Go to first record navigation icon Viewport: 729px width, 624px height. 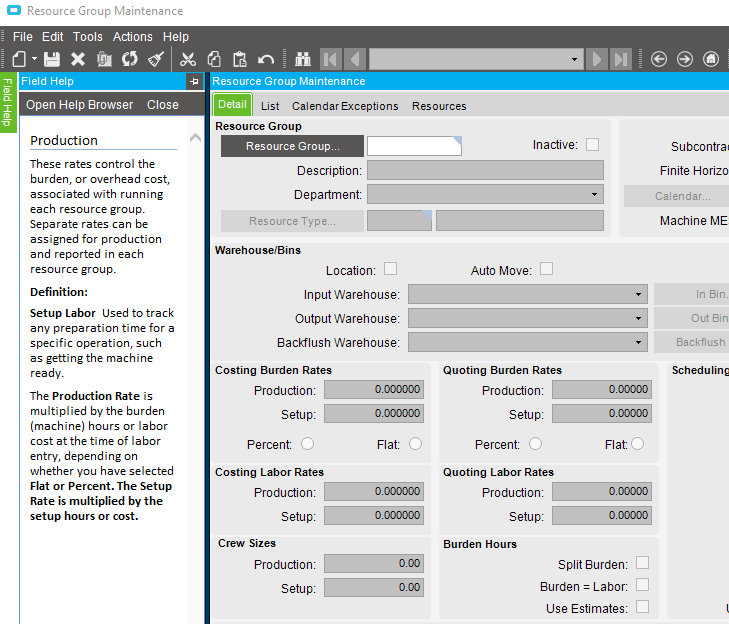(331, 59)
